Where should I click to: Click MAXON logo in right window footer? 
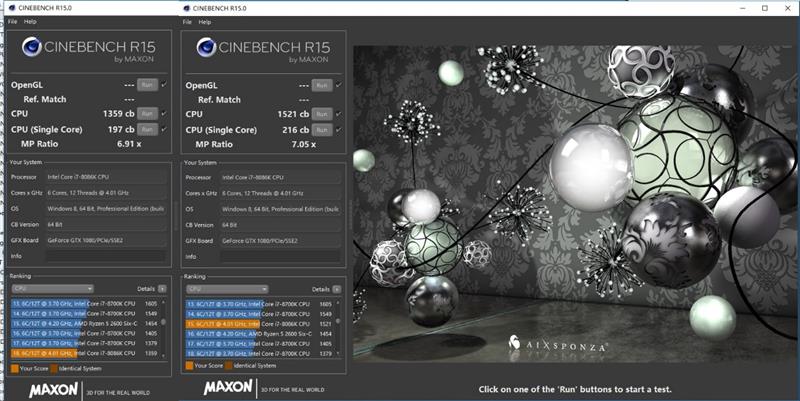pyautogui.click(x=228, y=387)
